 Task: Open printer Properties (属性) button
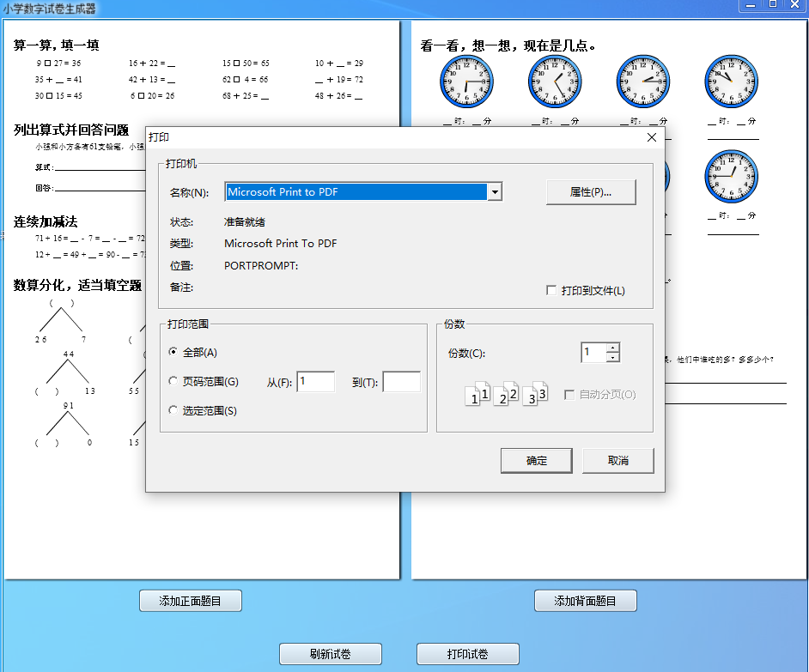click(x=591, y=192)
